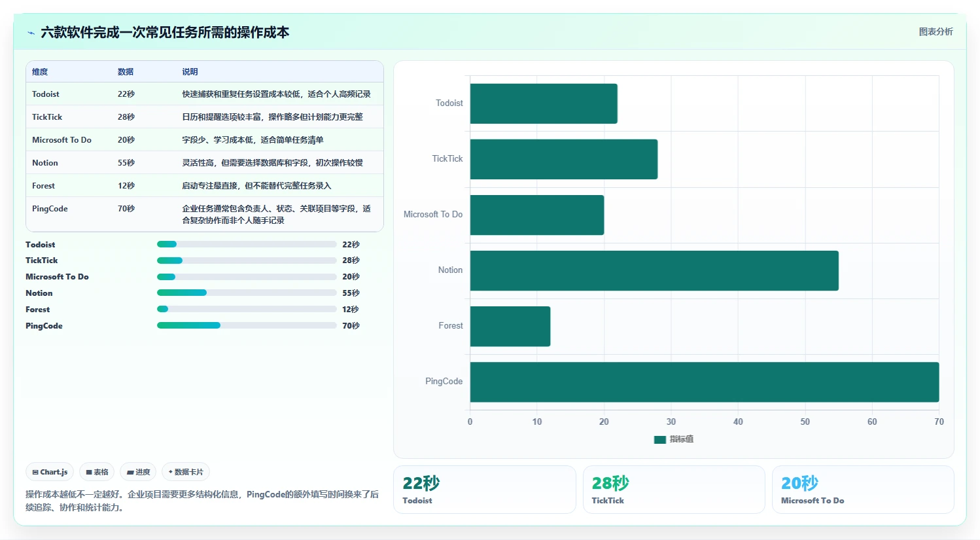Select the 数据卡片 tag chip
Image resolution: width=980 pixels, height=540 pixels.
(x=186, y=472)
